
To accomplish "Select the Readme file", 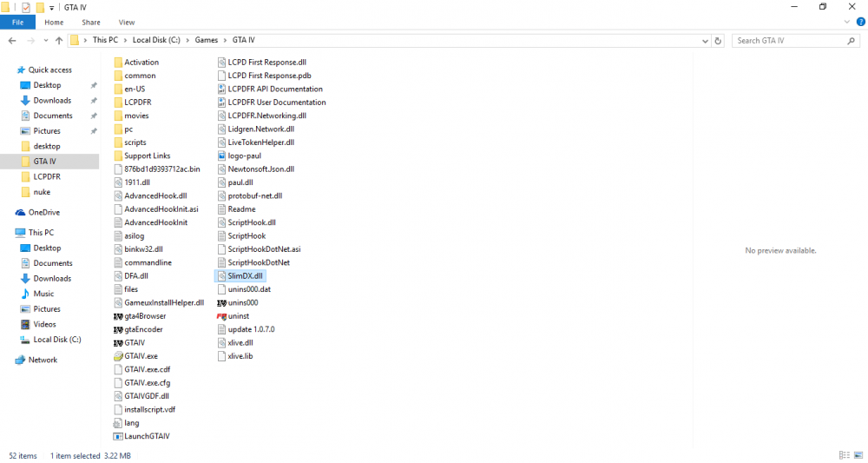I will [x=236, y=209].
